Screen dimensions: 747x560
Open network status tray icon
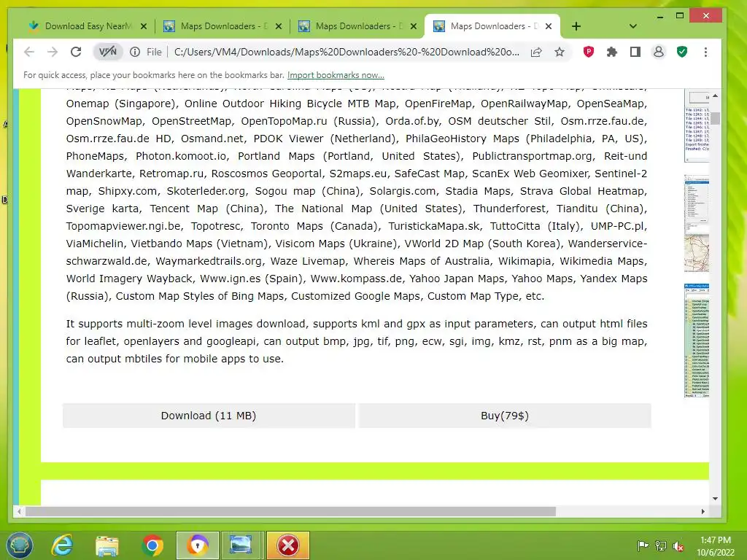tap(661, 545)
